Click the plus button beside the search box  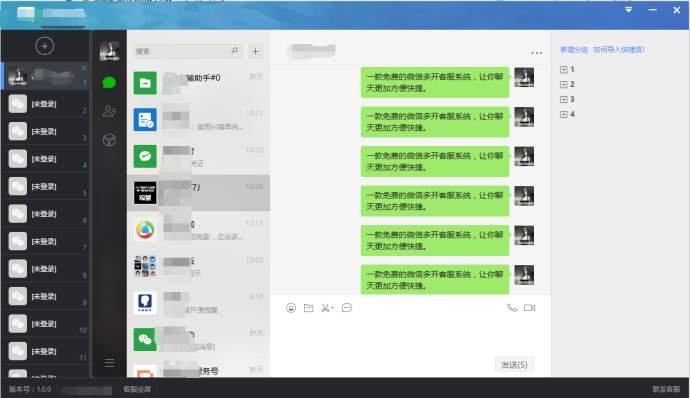255,51
